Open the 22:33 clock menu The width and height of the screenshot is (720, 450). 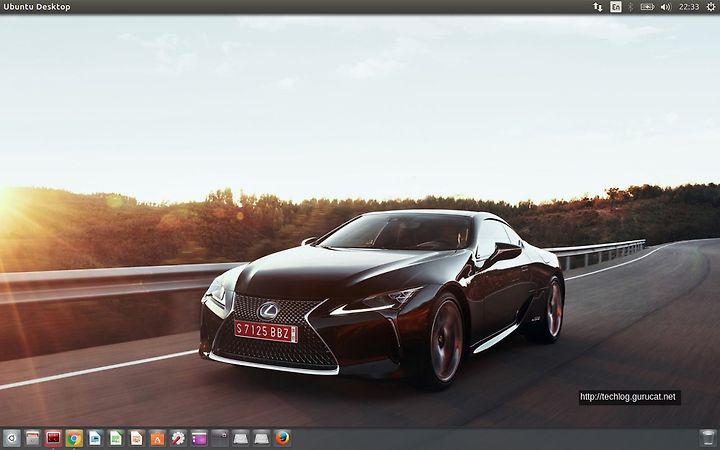pyautogui.click(x=689, y=7)
